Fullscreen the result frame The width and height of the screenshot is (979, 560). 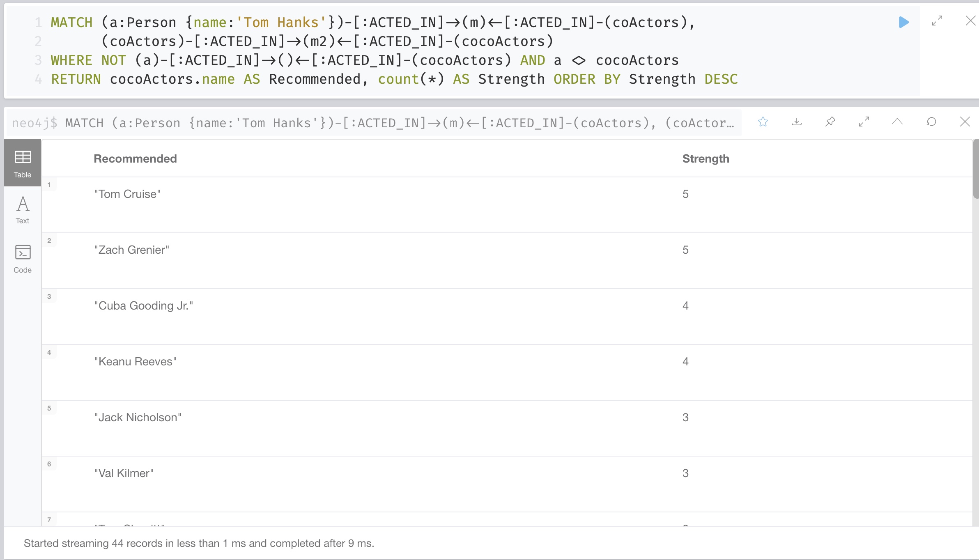864,122
